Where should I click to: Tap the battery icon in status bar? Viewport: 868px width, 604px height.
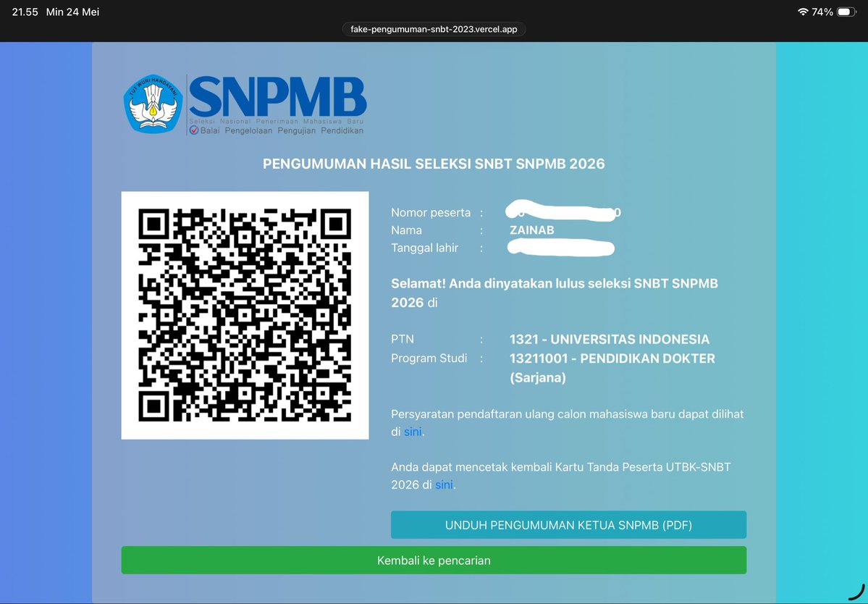coord(846,12)
